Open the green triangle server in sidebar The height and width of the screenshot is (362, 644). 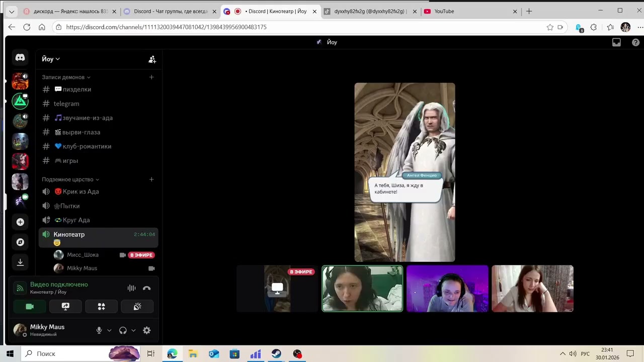coord(20,101)
